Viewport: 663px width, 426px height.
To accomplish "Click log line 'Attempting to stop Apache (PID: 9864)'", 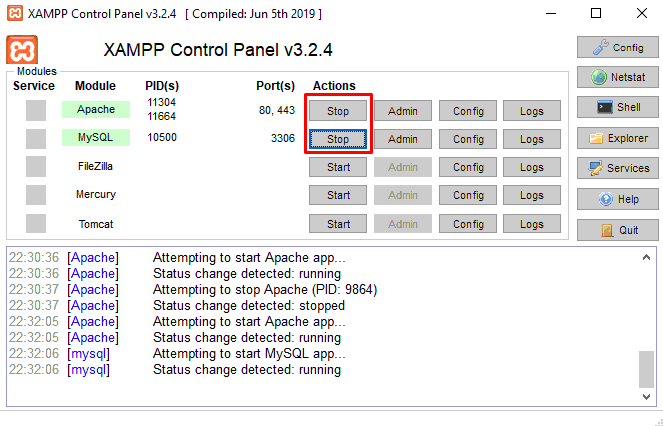I will coord(265,289).
